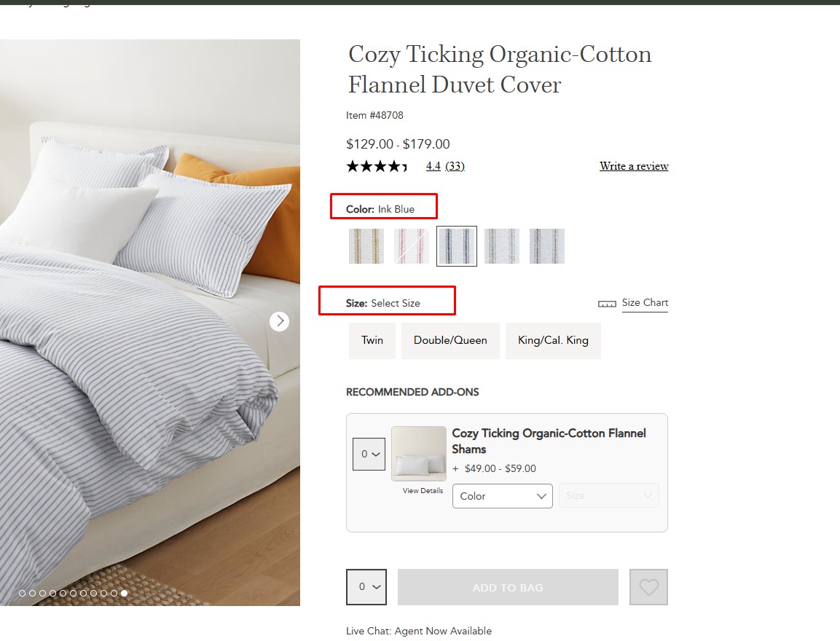Select the first carousel dot indicator
The height and width of the screenshot is (641, 840).
22,594
